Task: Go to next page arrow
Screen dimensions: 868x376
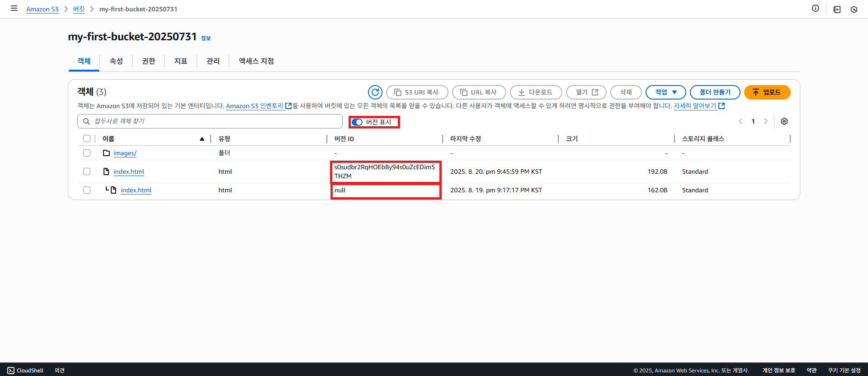Action: pos(766,121)
